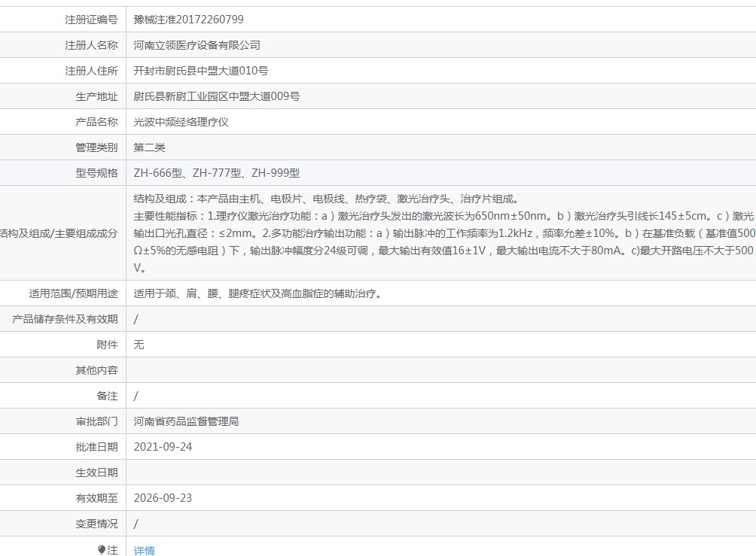This screenshot has height=556, width=756.
Task: Open the 详情 link in the 注 row
Action: coord(144,550)
